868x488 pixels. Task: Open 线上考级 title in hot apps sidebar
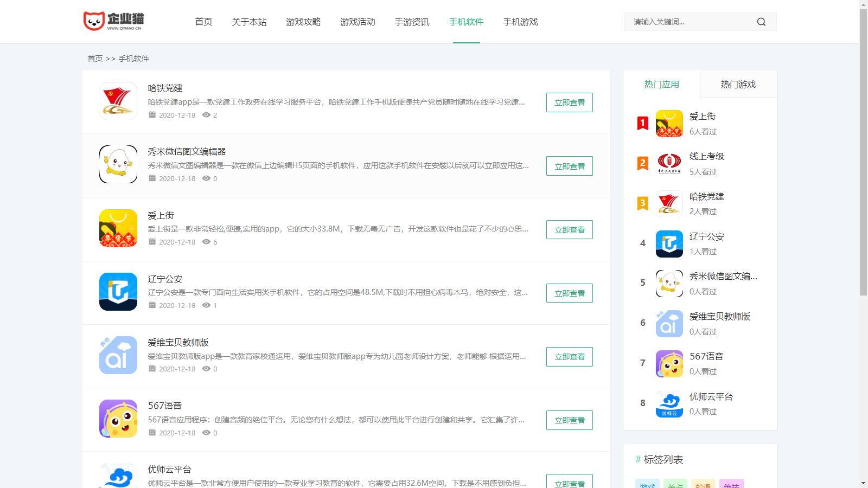[706, 156]
